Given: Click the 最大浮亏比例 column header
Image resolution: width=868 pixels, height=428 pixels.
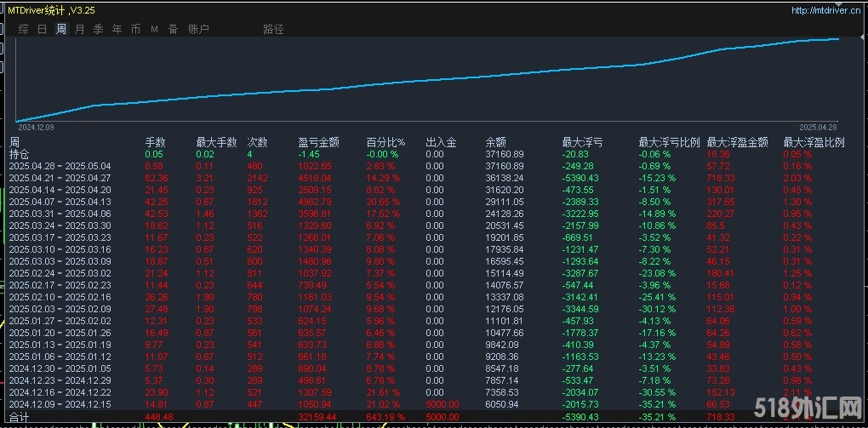Looking at the screenshot, I should click(x=669, y=142).
